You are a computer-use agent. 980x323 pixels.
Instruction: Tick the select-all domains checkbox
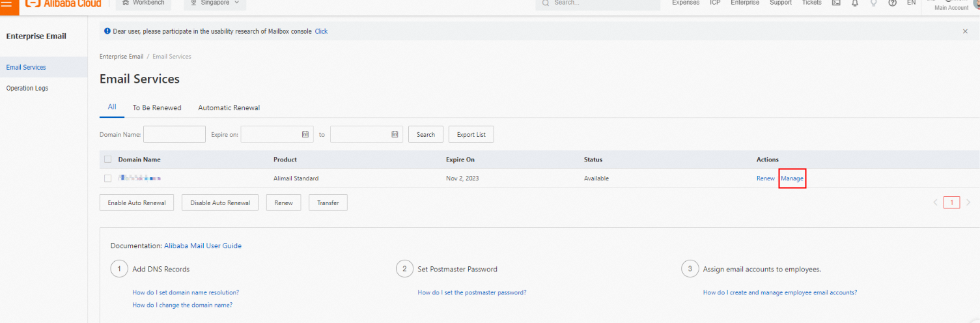point(108,160)
